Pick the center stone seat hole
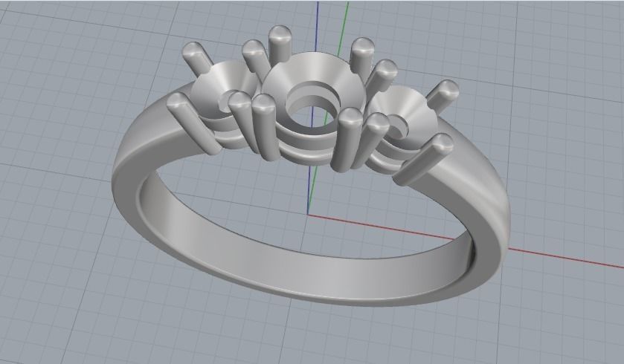 (x=312, y=105)
